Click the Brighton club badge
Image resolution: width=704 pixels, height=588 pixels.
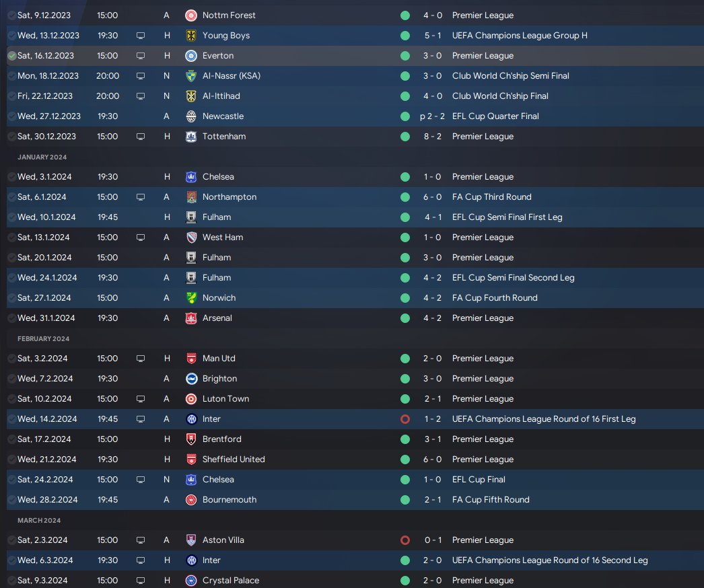(x=191, y=378)
